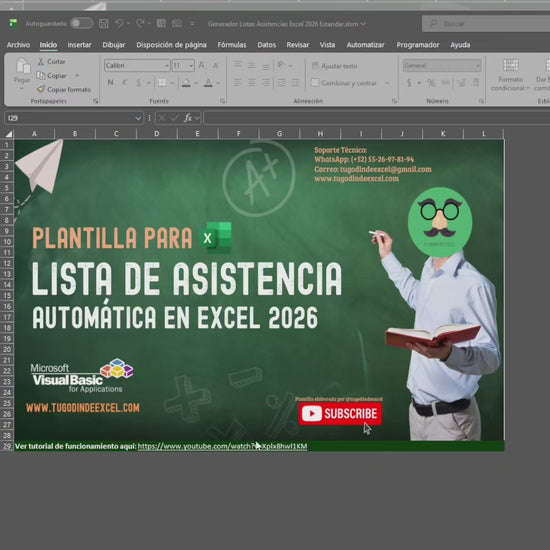
Task: Toggle the Autoguardado switch
Action: tap(81, 24)
